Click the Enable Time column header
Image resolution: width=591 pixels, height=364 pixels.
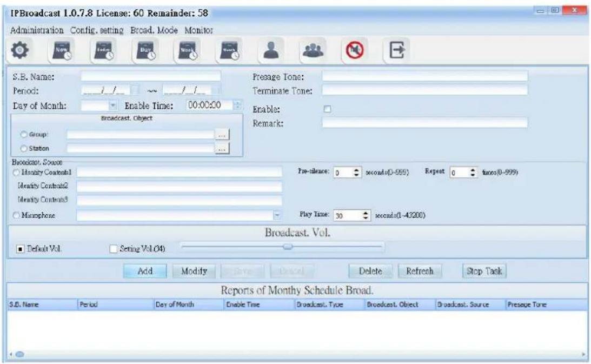coord(259,305)
